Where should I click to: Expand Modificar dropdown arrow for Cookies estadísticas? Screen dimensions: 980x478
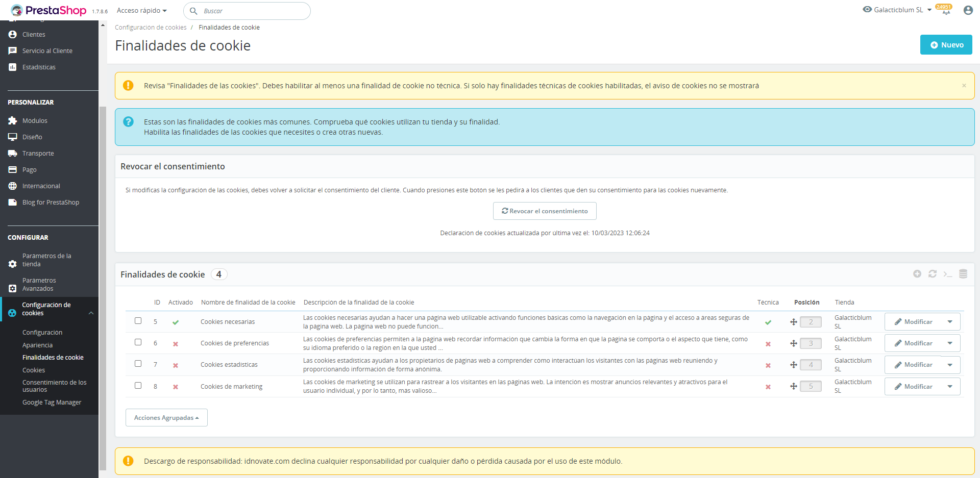(x=950, y=365)
